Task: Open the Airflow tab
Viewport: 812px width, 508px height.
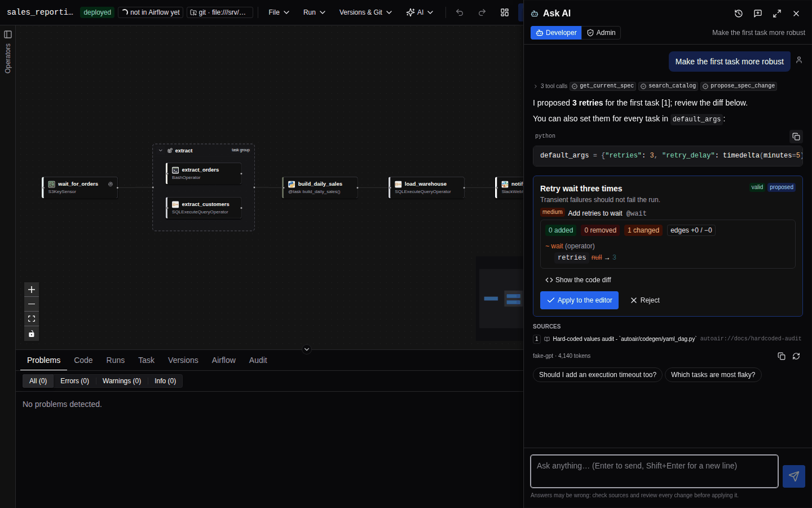Action: (x=224, y=360)
